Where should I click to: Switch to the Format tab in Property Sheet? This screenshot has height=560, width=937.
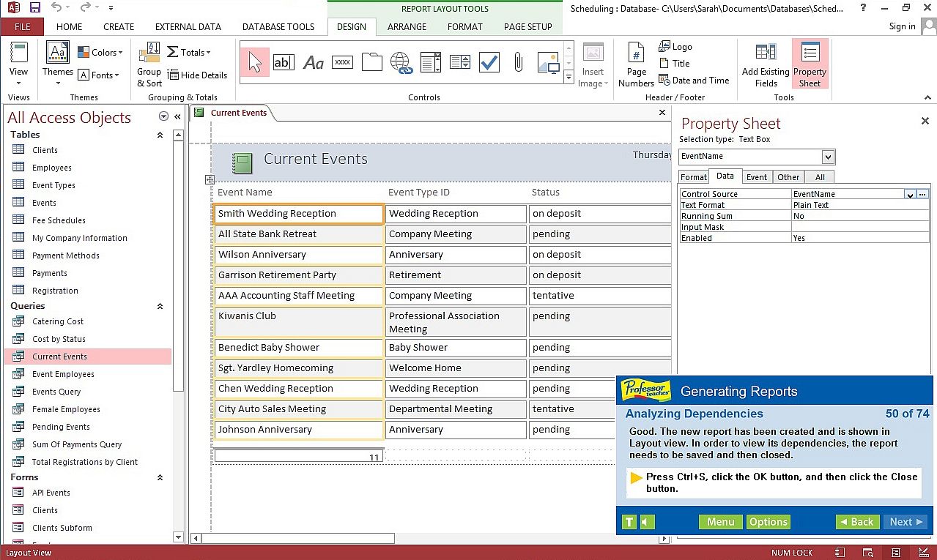693,177
